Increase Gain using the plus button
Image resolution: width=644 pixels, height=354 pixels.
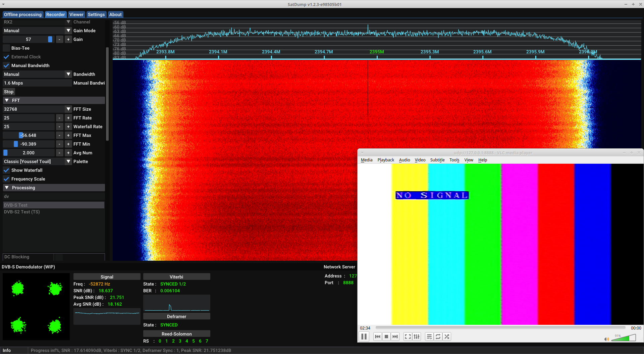click(x=68, y=39)
